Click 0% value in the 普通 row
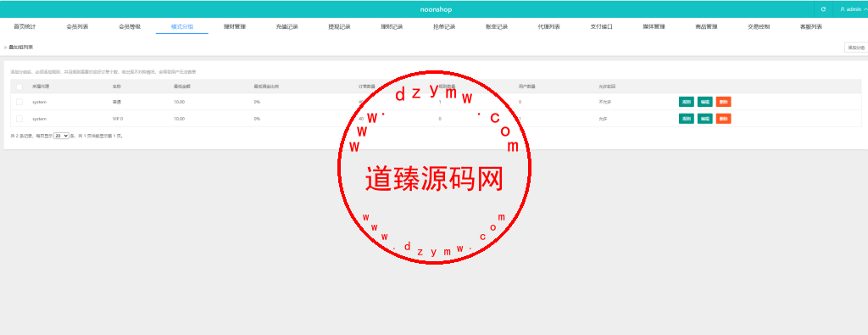 257,102
